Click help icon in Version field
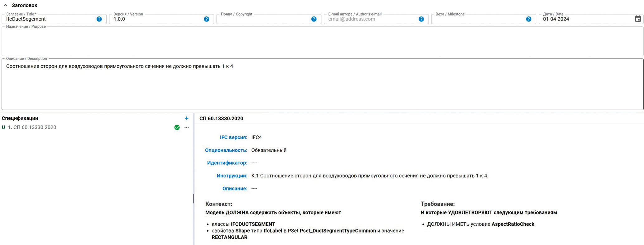Viewport: 644px width, 245px height. pyautogui.click(x=206, y=19)
